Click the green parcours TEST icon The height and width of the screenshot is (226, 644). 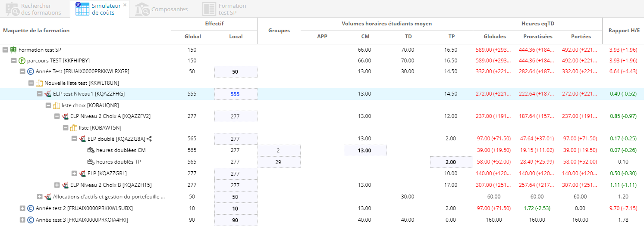[x=22, y=61]
